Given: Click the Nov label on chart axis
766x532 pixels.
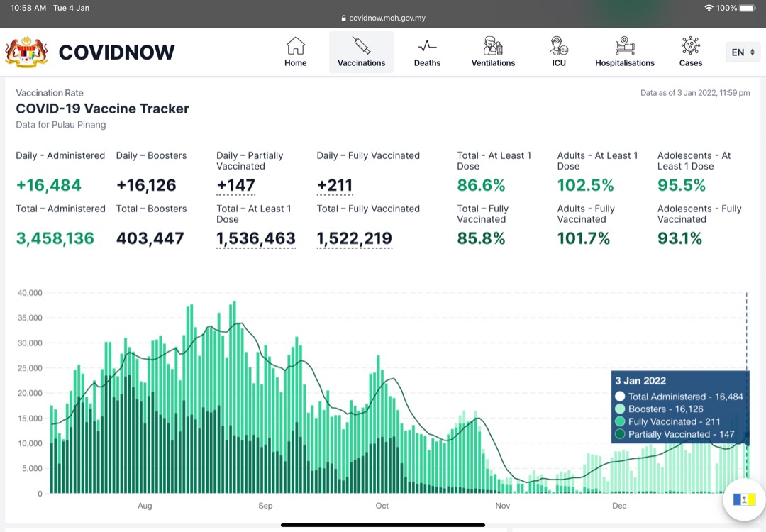Looking at the screenshot, I should point(503,506).
